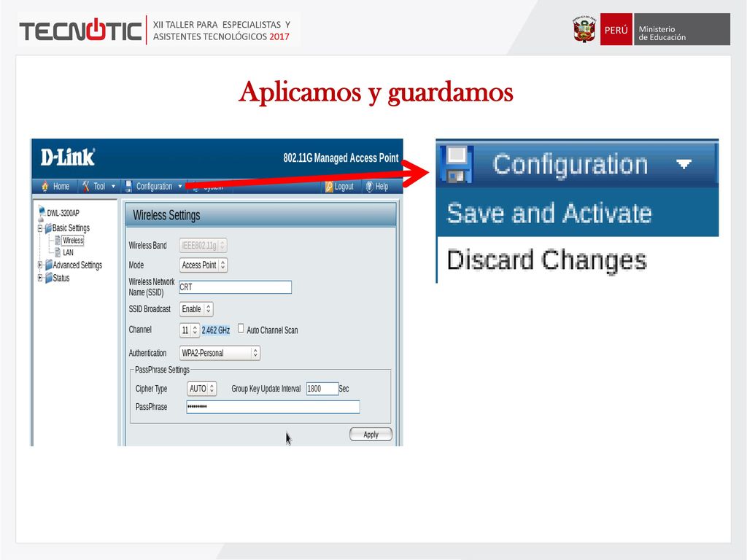Image resolution: width=747 pixels, height=560 pixels.
Task: Click the DWL-3200AP device icon
Action: 42,212
